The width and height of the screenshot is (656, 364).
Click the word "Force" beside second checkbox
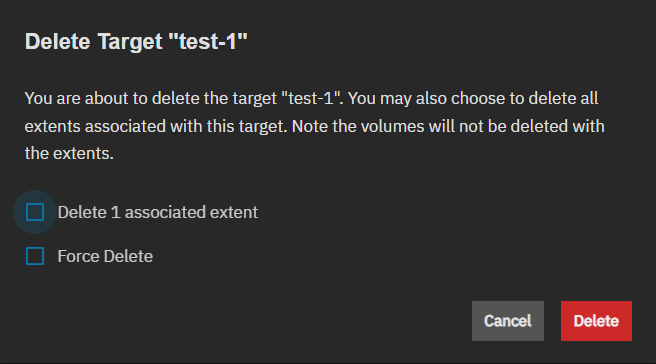pyautogui.click(x=78, y=256)
